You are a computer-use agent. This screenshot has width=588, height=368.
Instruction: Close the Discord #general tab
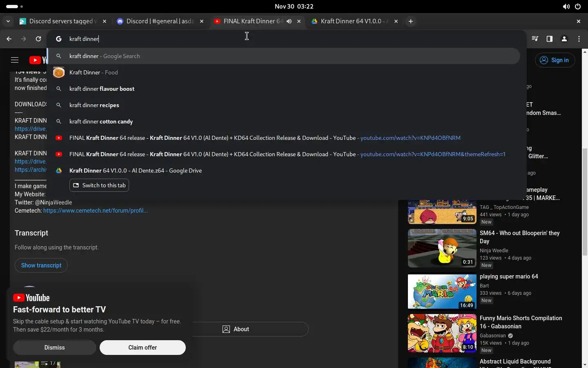[x=202, y=21]
